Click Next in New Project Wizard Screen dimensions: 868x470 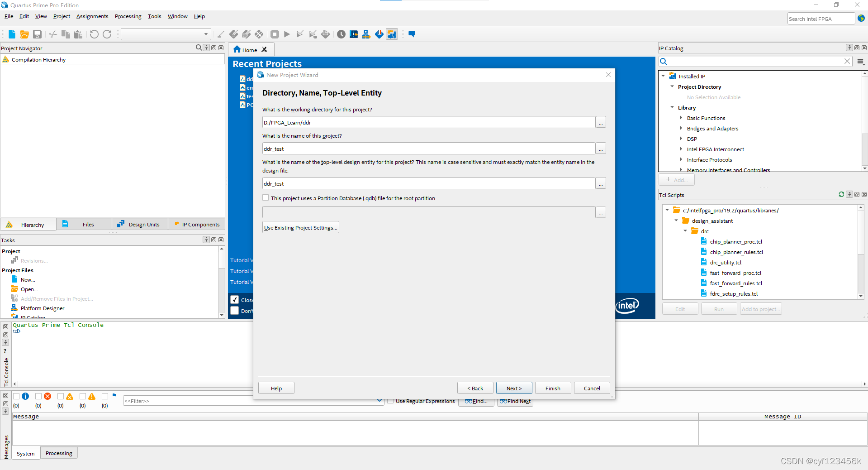514,388
